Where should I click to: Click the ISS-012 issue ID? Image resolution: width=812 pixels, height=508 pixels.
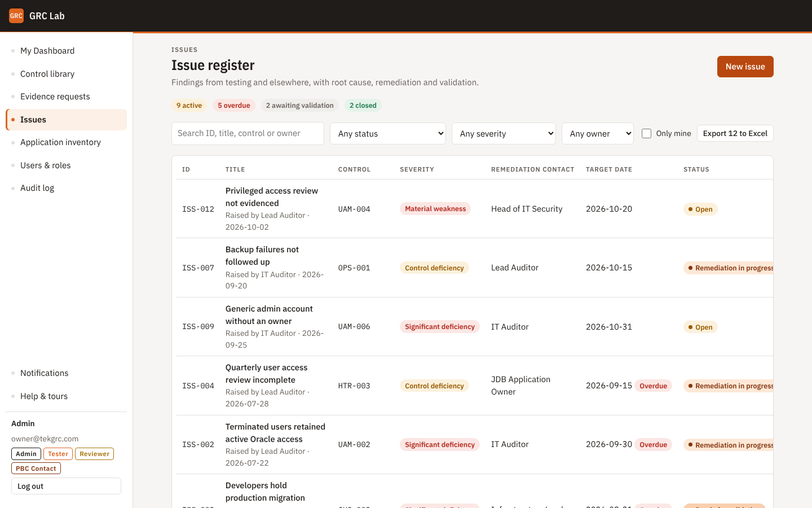tap(198, 209)
